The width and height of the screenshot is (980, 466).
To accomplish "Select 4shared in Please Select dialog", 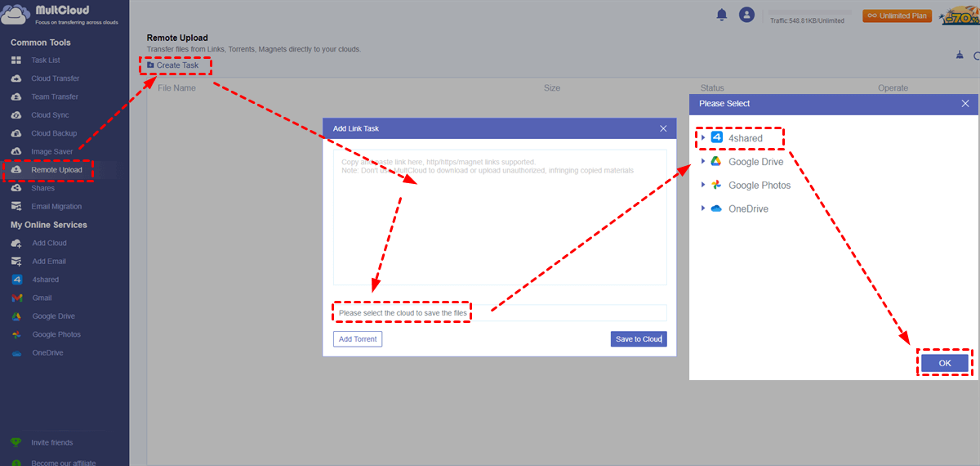I will (746, 139).
